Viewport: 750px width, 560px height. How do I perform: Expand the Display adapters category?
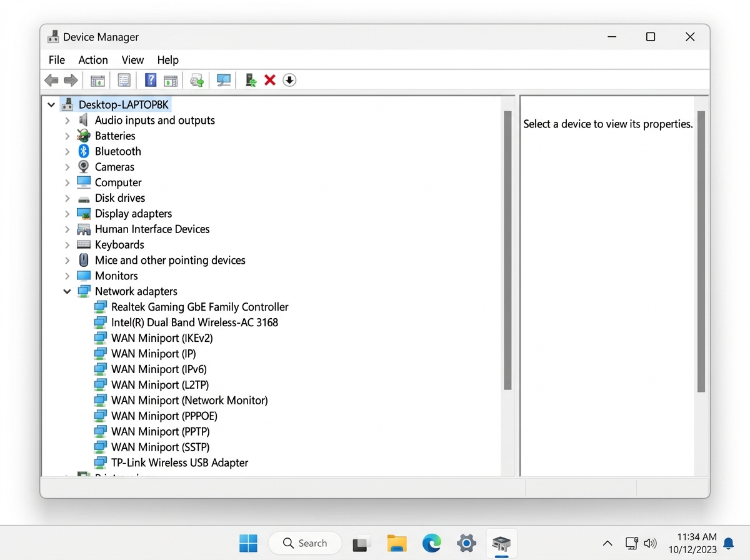point(67,214)
